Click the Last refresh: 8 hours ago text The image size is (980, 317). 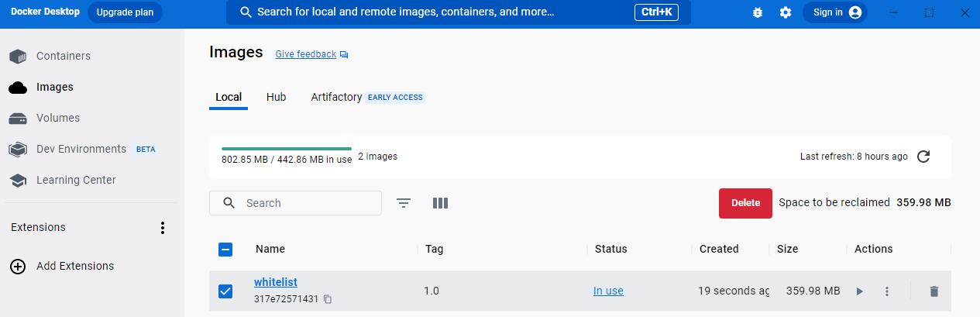tap(854, 157)
